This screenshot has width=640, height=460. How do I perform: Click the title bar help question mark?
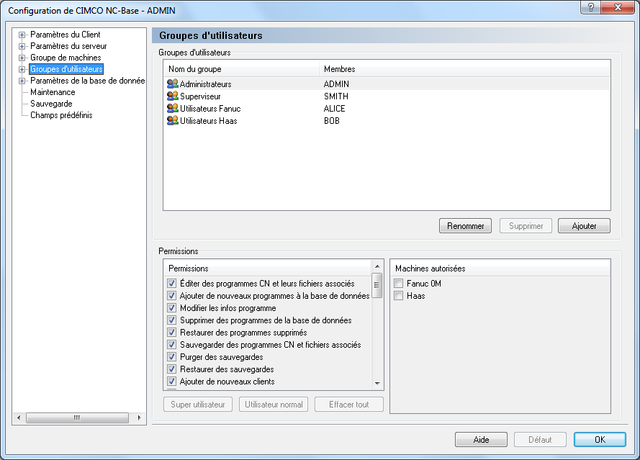(x=591, y=7)
